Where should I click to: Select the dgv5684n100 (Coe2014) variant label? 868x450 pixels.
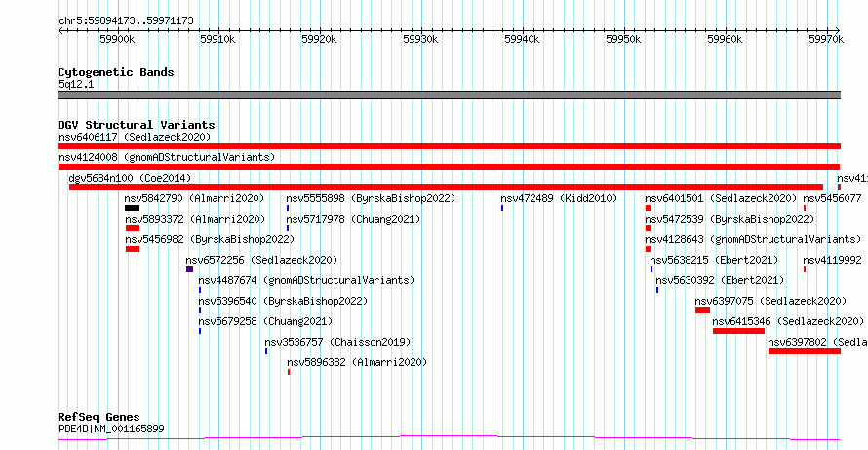click(130, 178)
